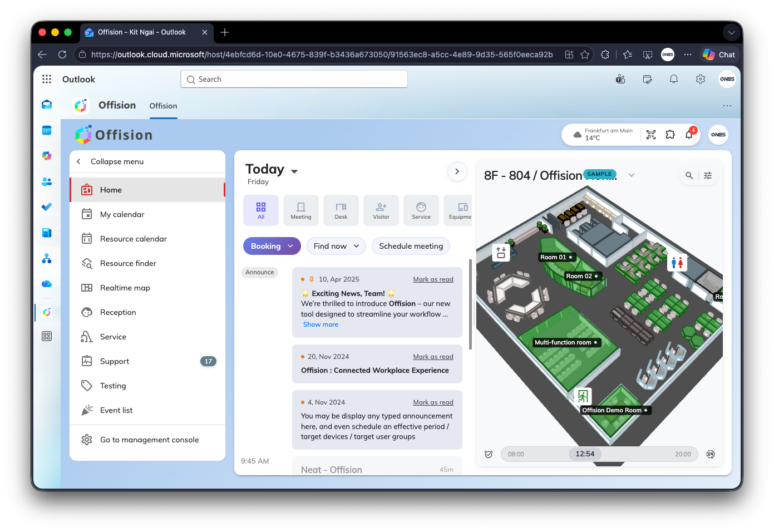774x532 pixels.
Task: Open Teams icon in Outlook header
Action: 620,79
